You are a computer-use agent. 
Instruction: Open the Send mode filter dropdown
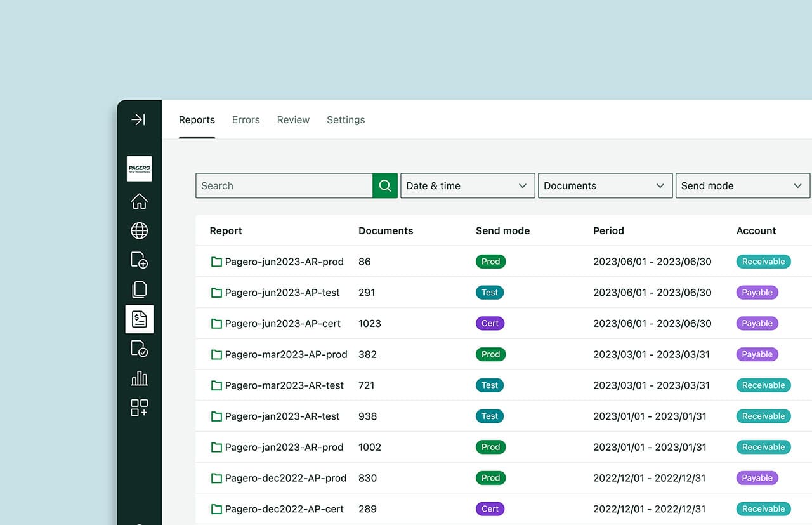point(743,185)
